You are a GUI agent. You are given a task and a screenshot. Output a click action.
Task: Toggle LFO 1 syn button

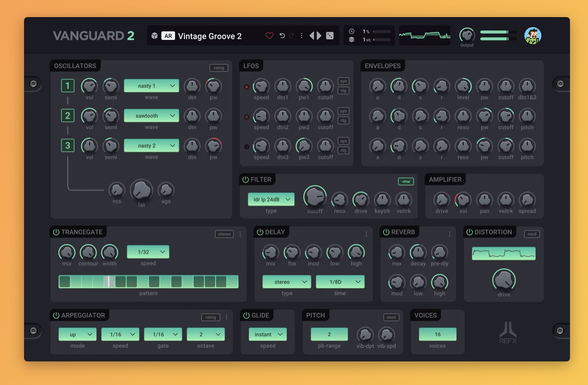pyautogui.click(x=343, y=81)
